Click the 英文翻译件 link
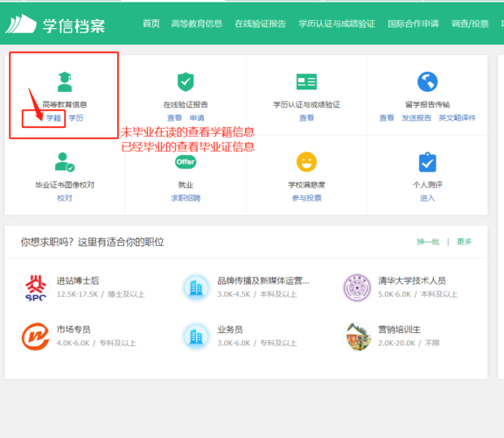Viewport: 504px width, 438px height. pyautogui.click(x=457, y=117)
